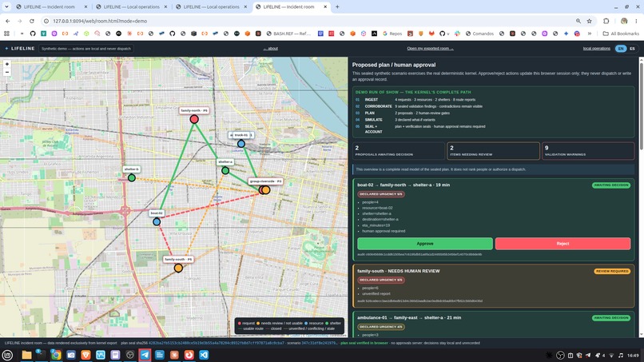This screenshot has width=644, height=362.
Task: Select the green shelter-a marker
Action: (x=225, y=170)
